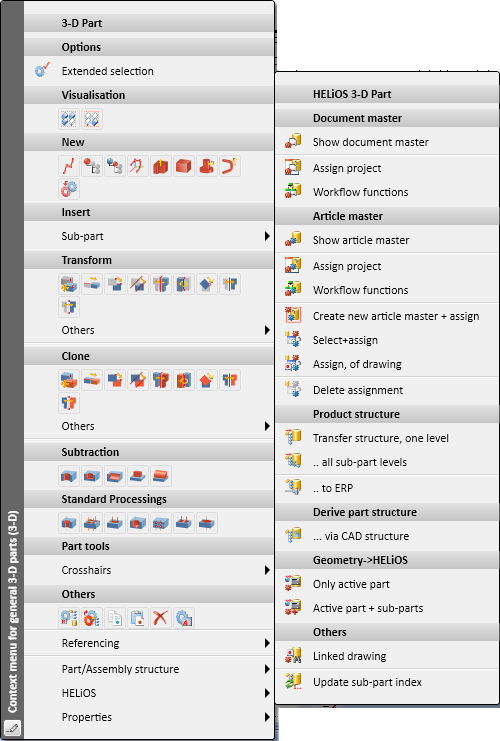Click the first Transform move icon
The image size is (500, 741).
pos(69,284)
